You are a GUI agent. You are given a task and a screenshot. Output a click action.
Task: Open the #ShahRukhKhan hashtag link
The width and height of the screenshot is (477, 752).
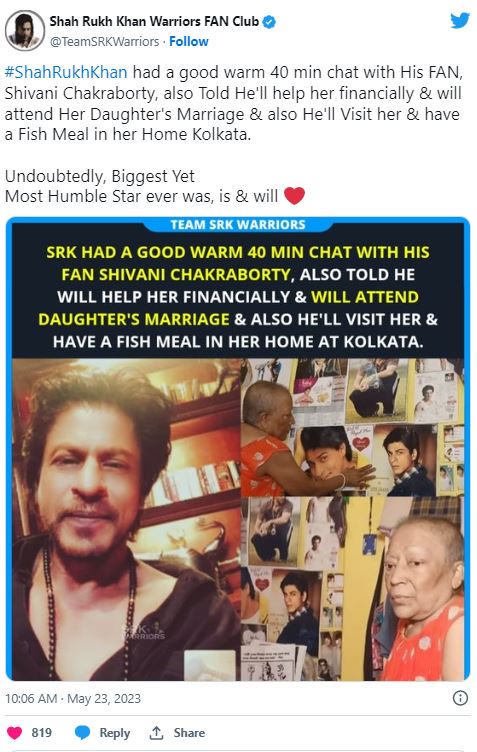tap(66, 72)
